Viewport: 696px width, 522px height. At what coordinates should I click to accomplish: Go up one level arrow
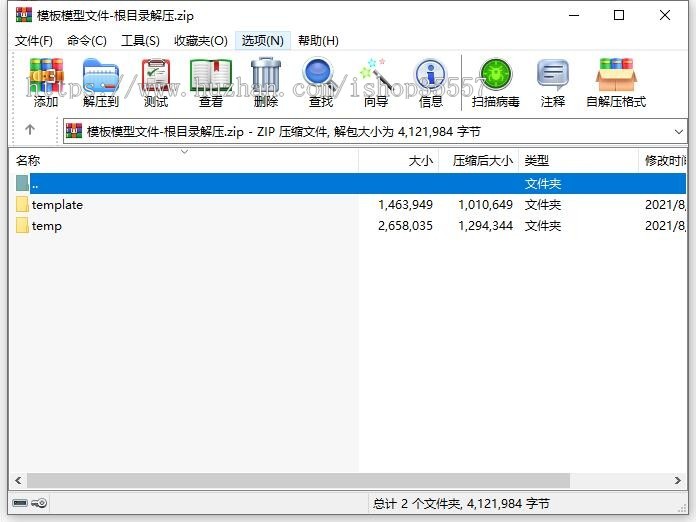(30, 130)
